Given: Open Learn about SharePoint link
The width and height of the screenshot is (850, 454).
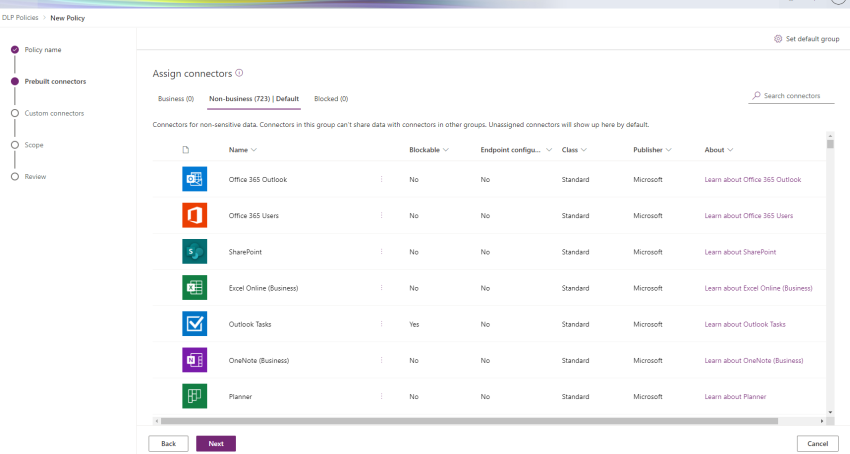Looking at the screenshot, I should 740,252.
